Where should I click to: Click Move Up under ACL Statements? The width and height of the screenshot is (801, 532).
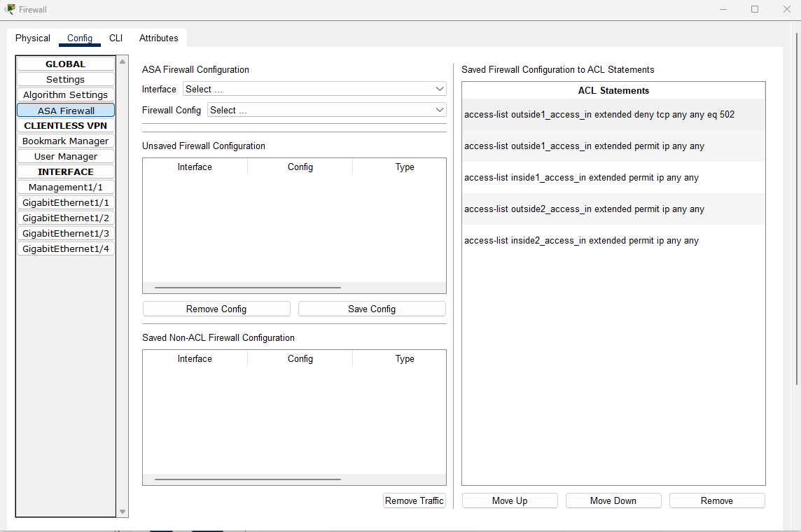click(x=509, y=500)
